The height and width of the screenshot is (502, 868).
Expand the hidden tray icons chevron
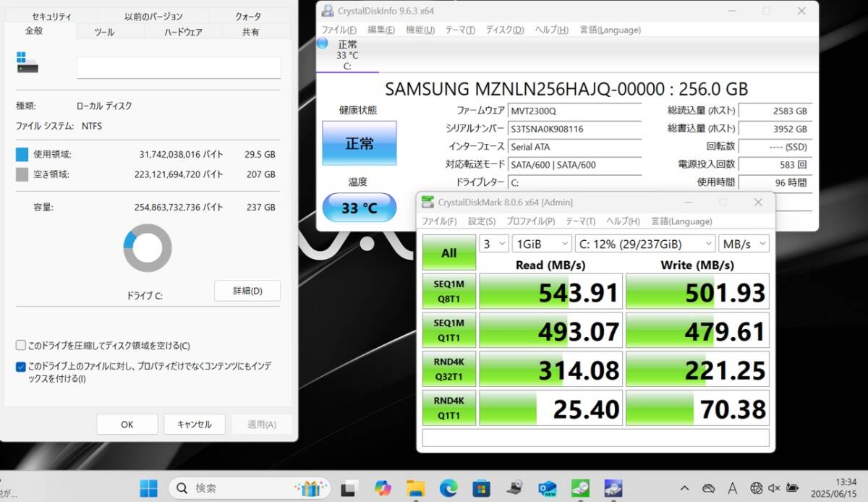(685, 488)
